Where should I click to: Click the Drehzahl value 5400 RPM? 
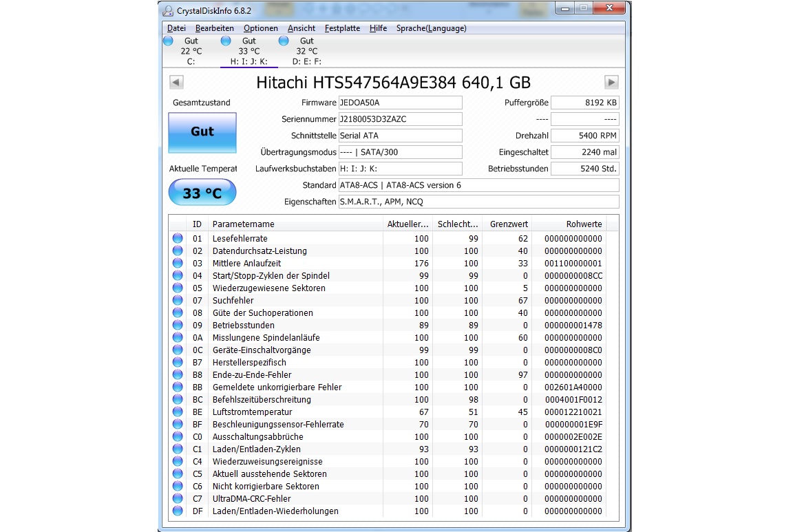click(584, 136)
